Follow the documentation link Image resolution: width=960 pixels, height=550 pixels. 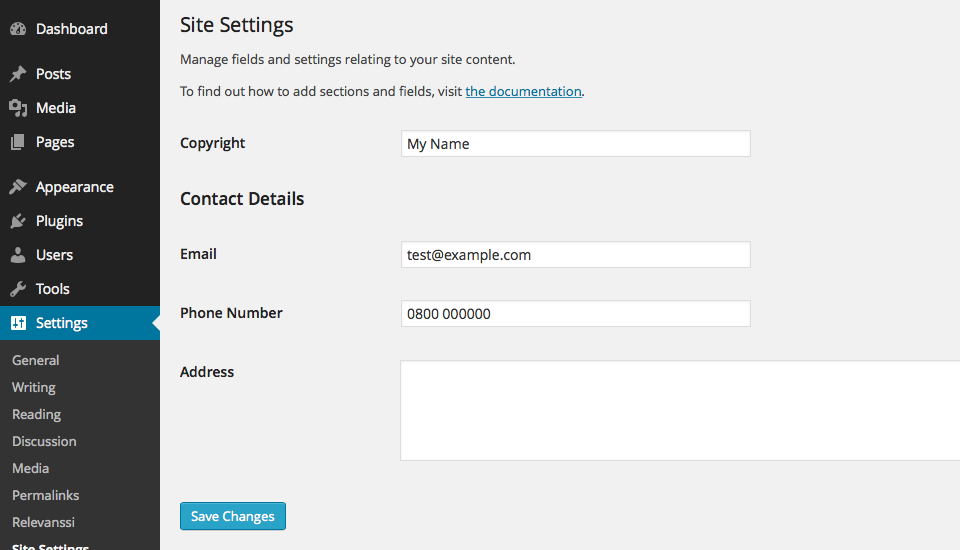pyautogui.click(x=523, y=91)
